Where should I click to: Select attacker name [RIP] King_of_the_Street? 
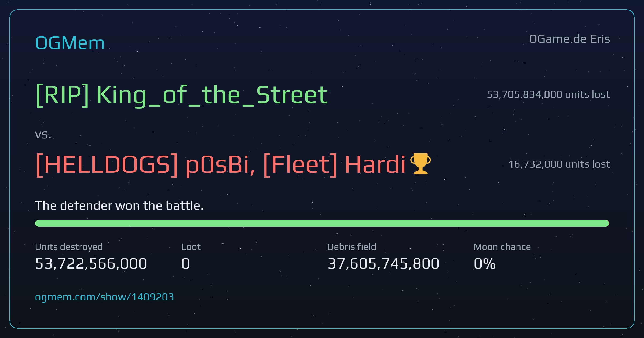point(182,95)
